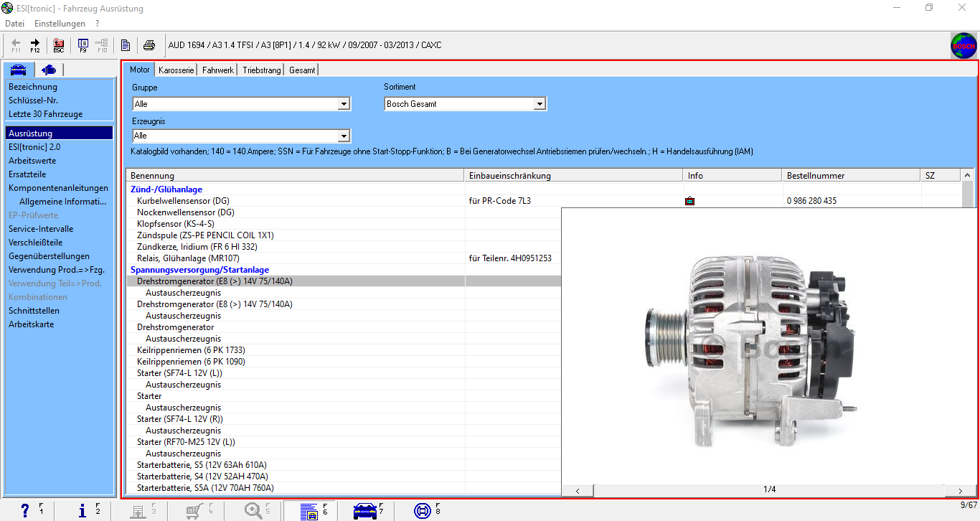Open Service-Intervalle in the sidebar

[41, 229]
